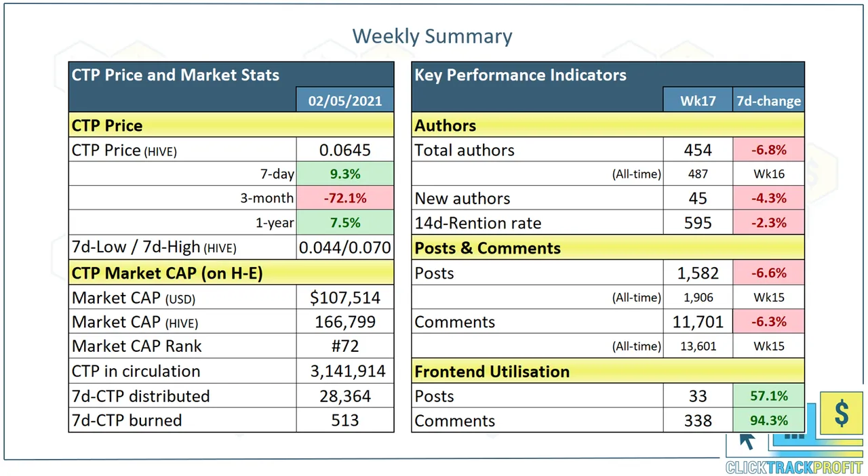This screenshot has width=868, height=476.
Task: Click the 57.1% frontend posts change
Action: [x=769, y=396]
